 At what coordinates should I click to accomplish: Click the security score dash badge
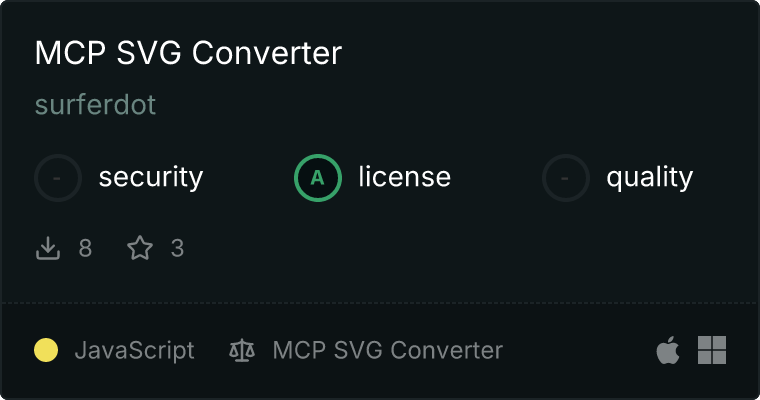click(58, 178)
